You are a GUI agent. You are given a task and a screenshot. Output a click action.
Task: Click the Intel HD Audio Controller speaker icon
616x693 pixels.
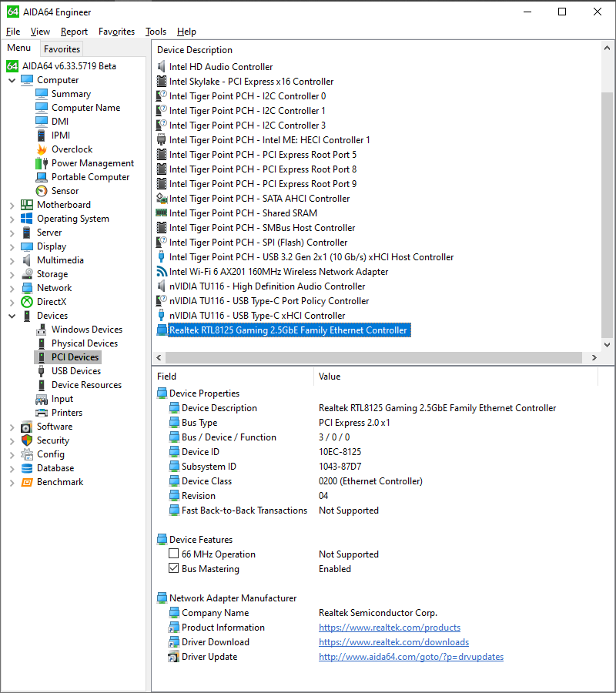click(x=162, y=67)
